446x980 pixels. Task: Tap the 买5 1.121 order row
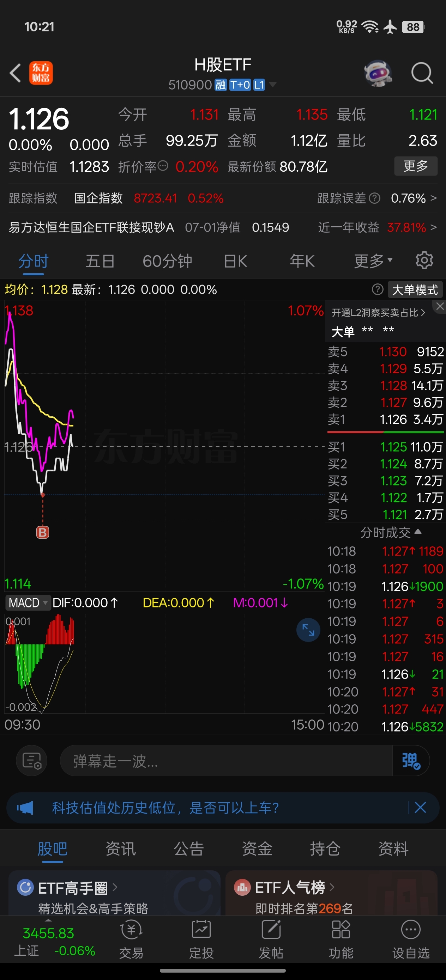385,514
